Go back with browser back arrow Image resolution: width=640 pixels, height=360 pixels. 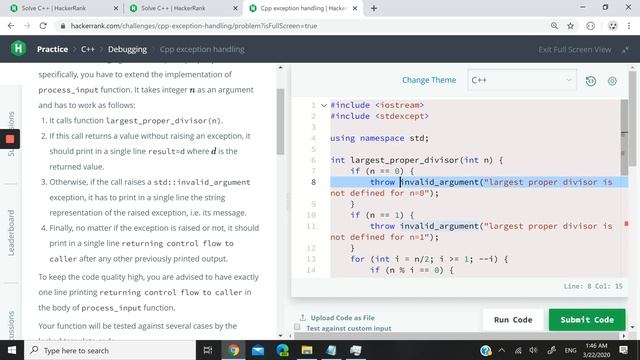[11, 26]
